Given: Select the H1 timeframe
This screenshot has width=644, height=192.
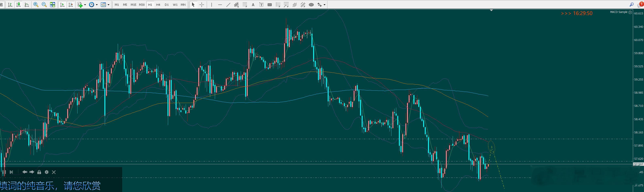Looking at the screenshot, I should [150, 5].
